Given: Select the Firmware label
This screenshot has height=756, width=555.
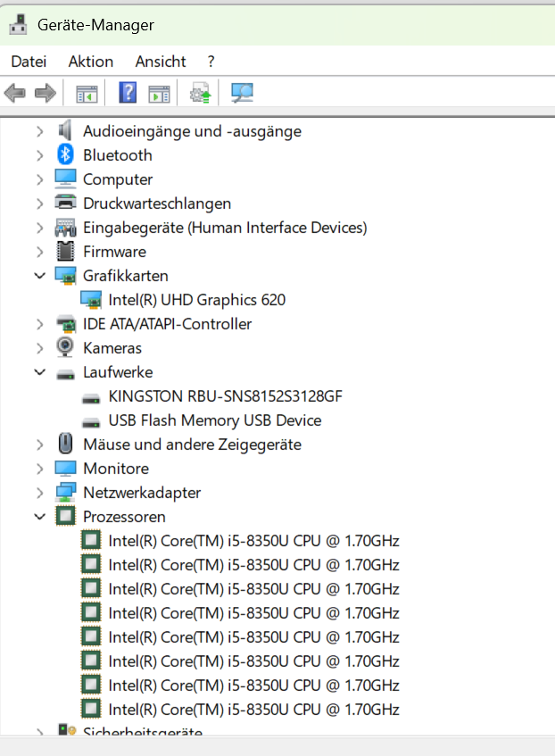Looking at the screenshot, I should pos(115,252).
